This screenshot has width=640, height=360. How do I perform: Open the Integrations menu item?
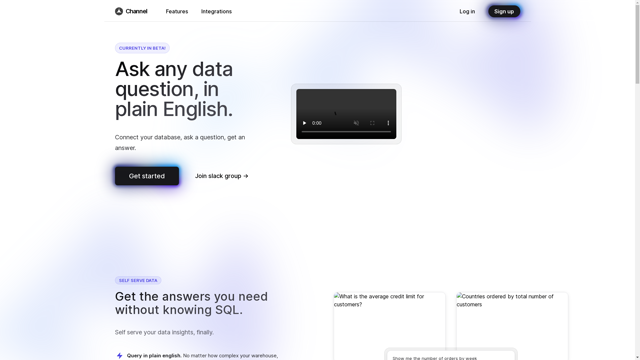point(216,11)
